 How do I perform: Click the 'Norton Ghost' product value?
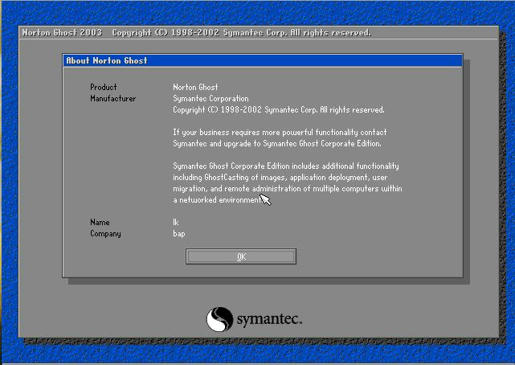pos(195,87)
